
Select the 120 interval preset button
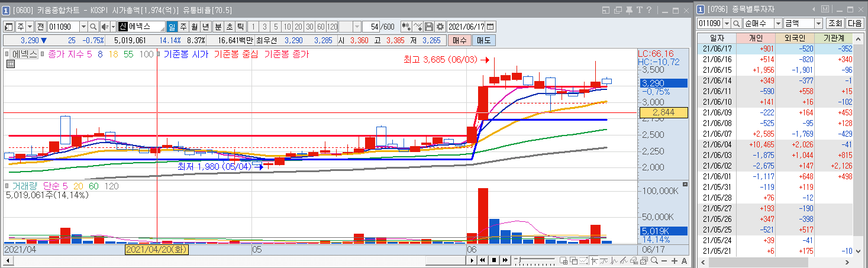(332, 27)
